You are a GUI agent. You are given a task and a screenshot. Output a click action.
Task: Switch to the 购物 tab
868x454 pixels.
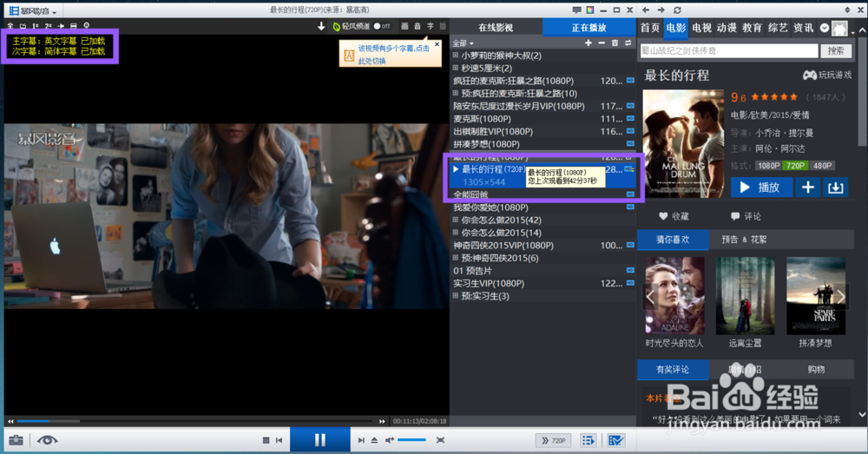[x=816, y=369]
